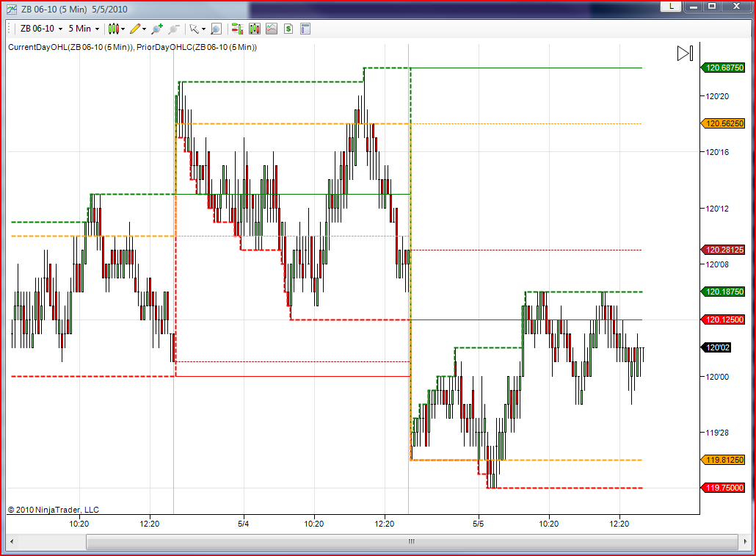756x556 pixels.
Task: Open the 5 Min interval dropdown
Action: [x=84, y=29]
